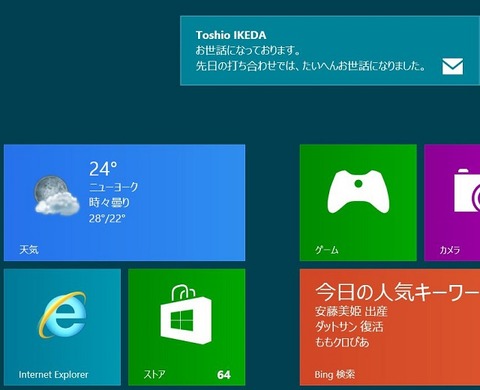Screen dimensions: 480x390
Task: Click the 64 updates badge on Store
Action: [224, 375]
